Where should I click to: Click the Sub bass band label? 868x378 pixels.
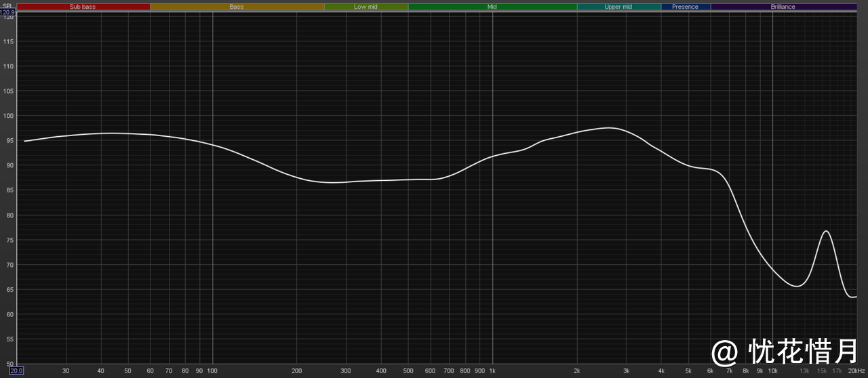pyautogui.click(x=83, y=7)
